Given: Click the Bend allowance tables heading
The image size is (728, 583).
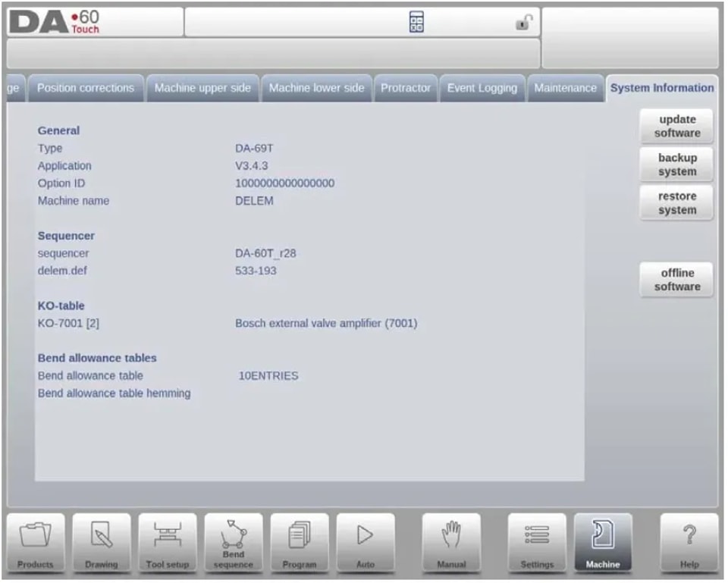Looking at the screenshot, I should 97,359.
